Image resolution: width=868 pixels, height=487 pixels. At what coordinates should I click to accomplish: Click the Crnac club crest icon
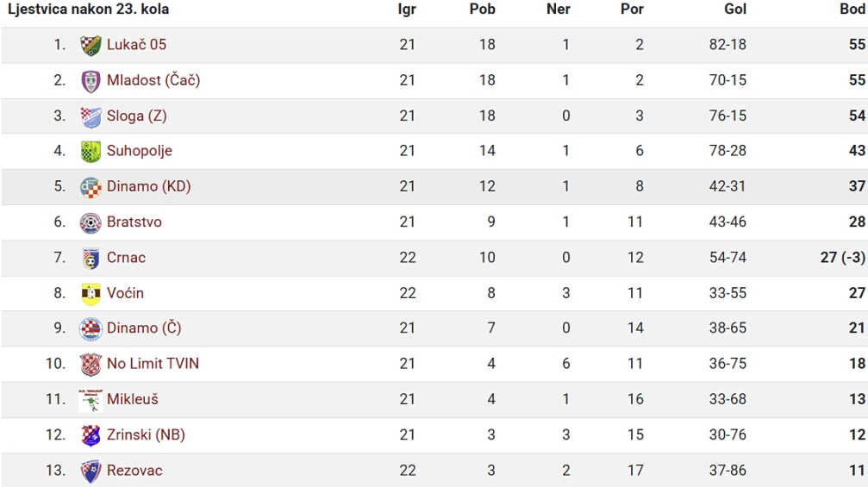click(91, 258)
